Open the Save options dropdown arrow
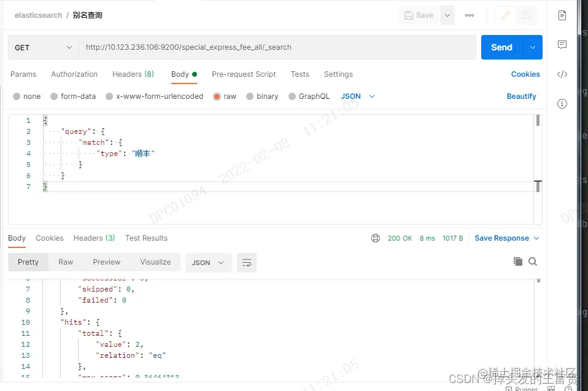 click(447, 15)
